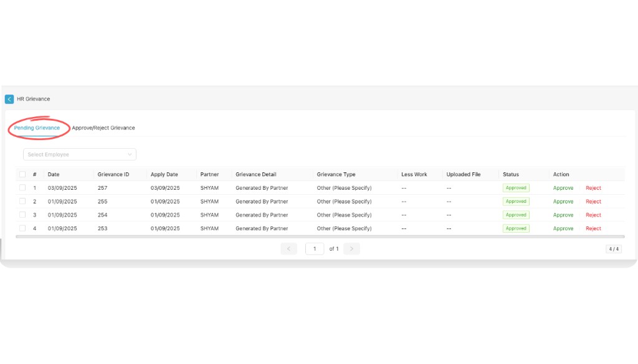Select the Pending Grievance tab
Screen dimensions: 638x364
click(37, 128)
